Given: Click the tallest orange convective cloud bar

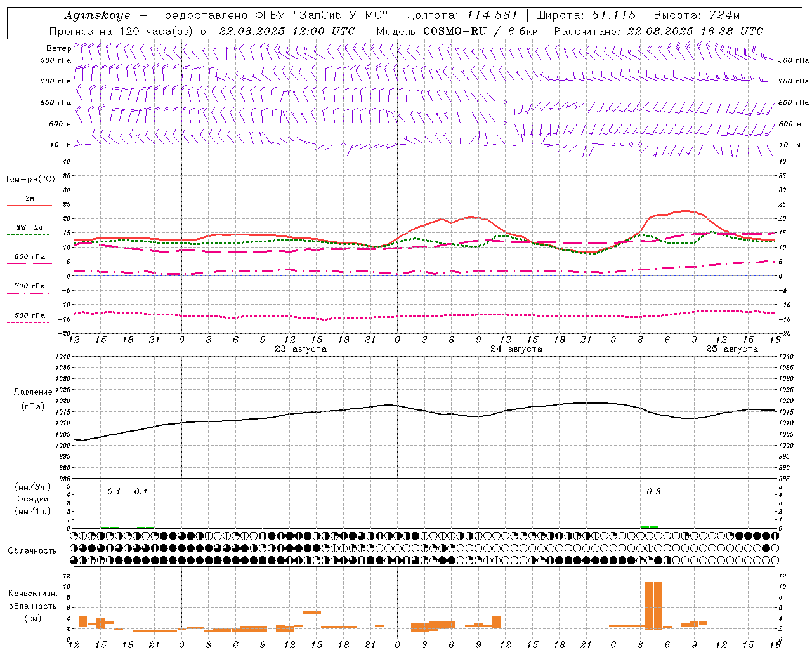Looking at the screenshot, I should [653, 606].
